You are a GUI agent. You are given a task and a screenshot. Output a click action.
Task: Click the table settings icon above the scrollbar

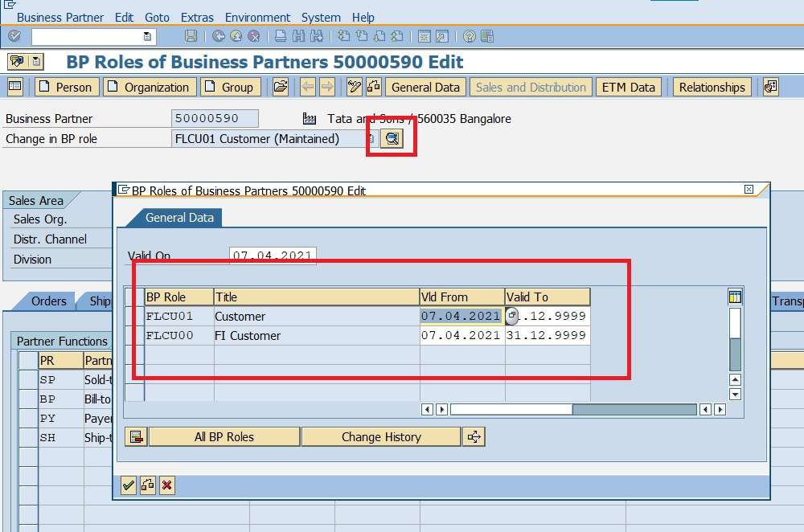tap(735, 296)
